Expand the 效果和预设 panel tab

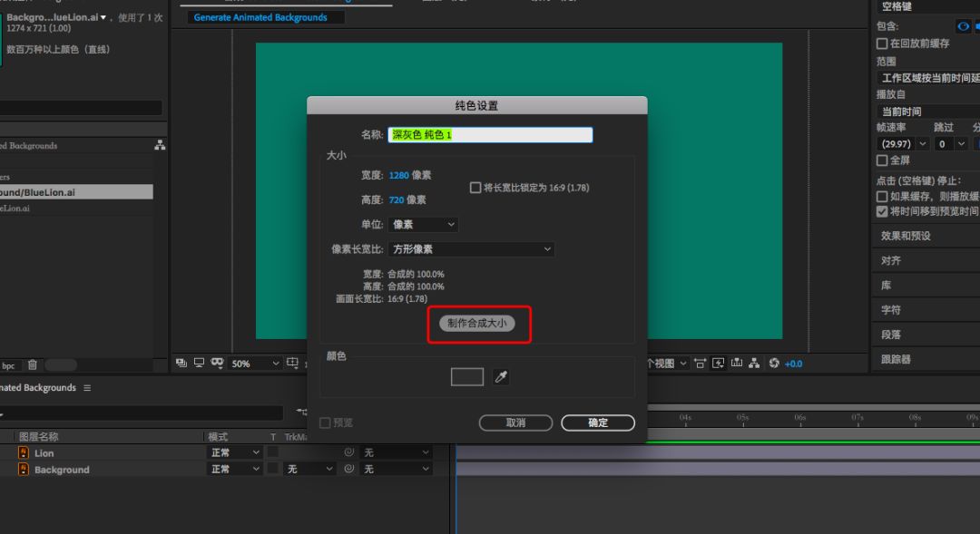906,236
